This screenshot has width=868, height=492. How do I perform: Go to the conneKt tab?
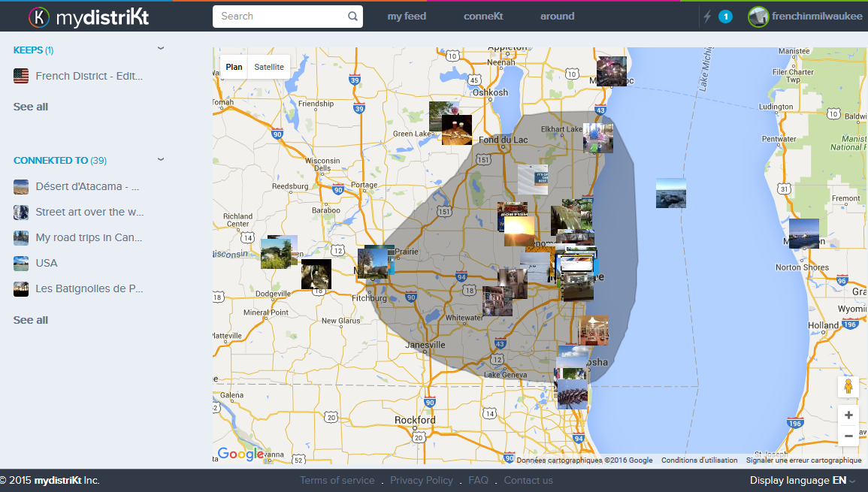(483, 15)
